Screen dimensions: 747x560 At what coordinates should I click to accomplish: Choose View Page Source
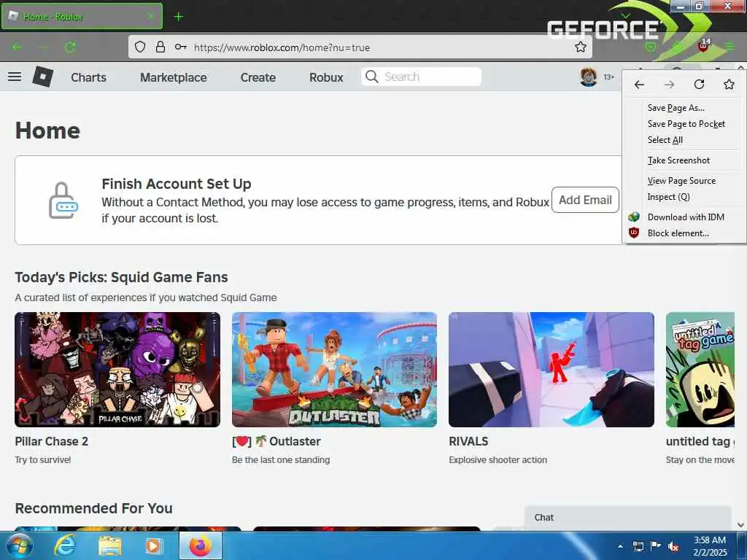[681, 181]
